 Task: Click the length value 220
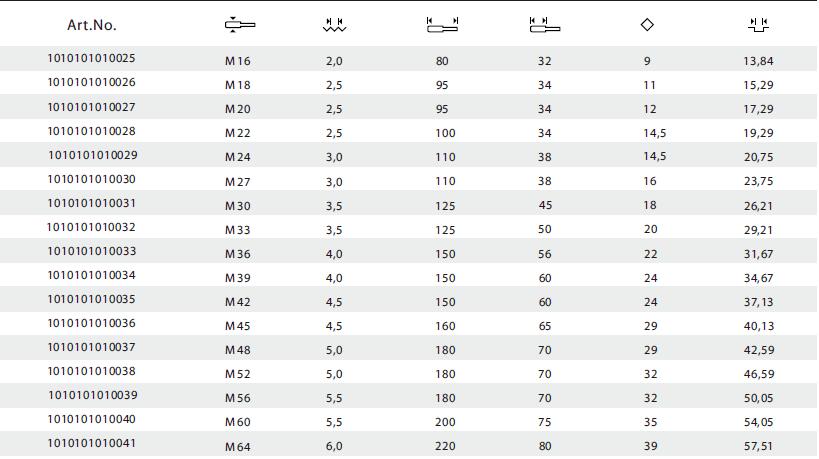[x=445, y=446]
